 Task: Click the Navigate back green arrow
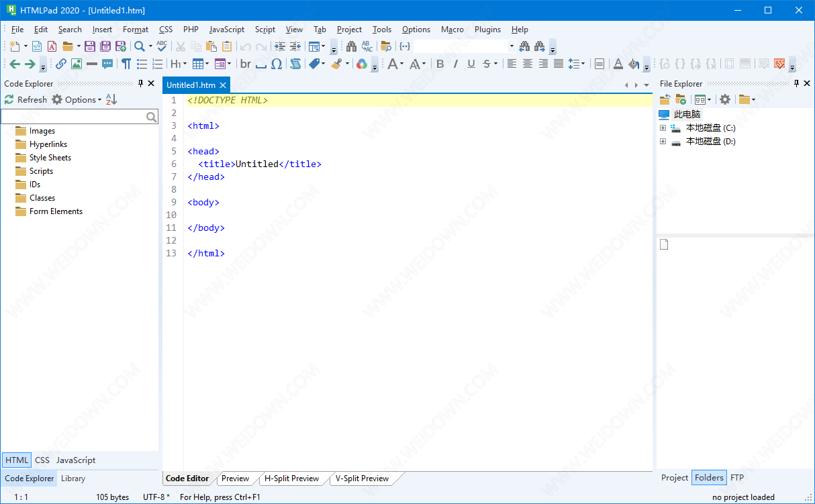[15, 64]
